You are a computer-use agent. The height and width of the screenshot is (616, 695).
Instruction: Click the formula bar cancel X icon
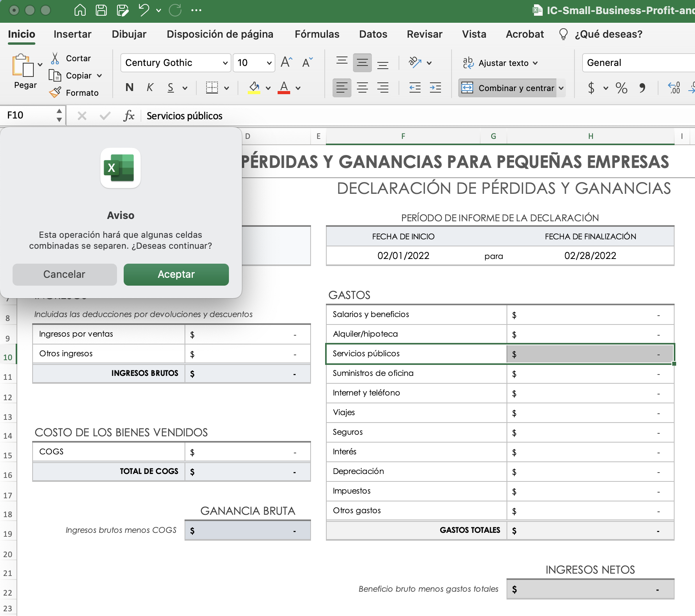click(82, 116)
